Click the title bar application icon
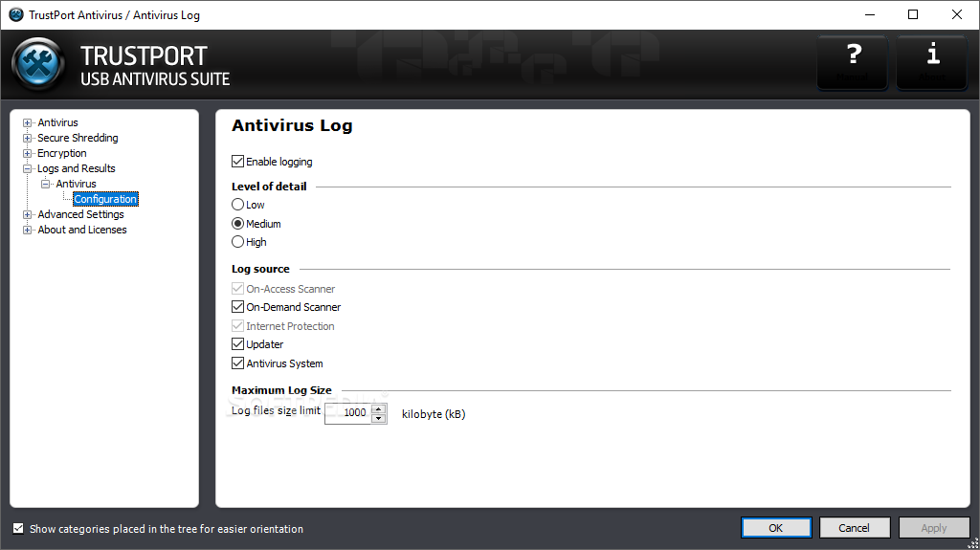 16,14
